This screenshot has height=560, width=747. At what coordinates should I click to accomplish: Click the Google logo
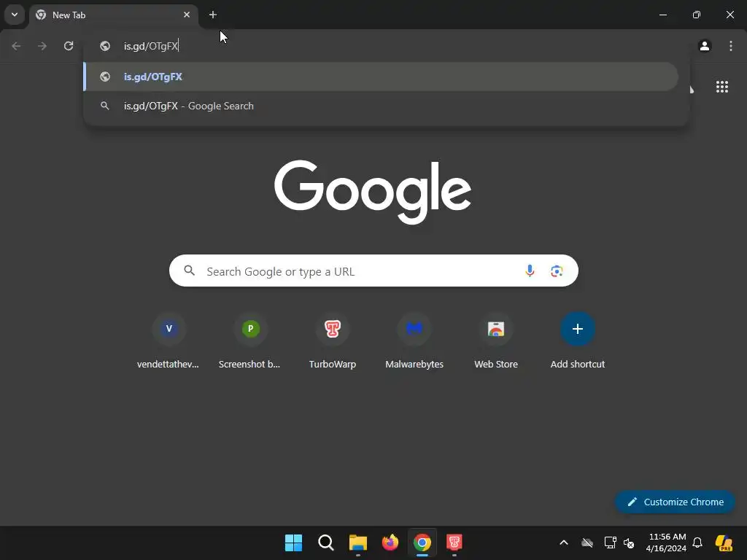pyautogui.click(x=373, y=192)
